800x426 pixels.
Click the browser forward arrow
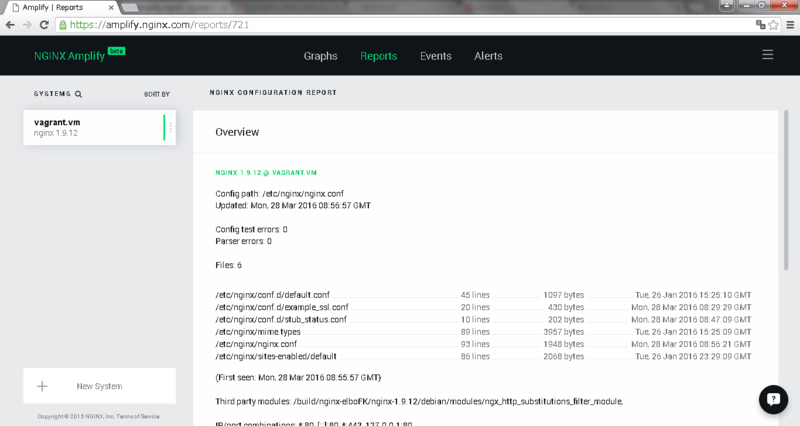coord(27,25)
